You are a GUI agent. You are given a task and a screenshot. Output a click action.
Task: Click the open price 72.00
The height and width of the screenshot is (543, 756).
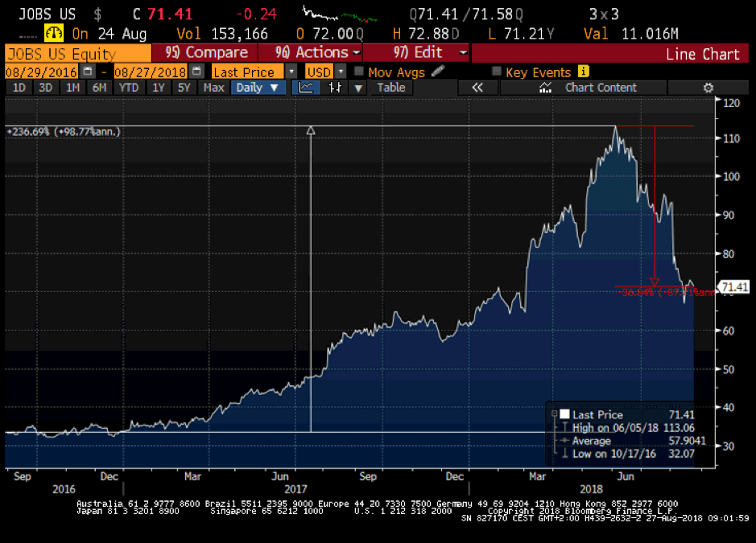coord(333,34)
